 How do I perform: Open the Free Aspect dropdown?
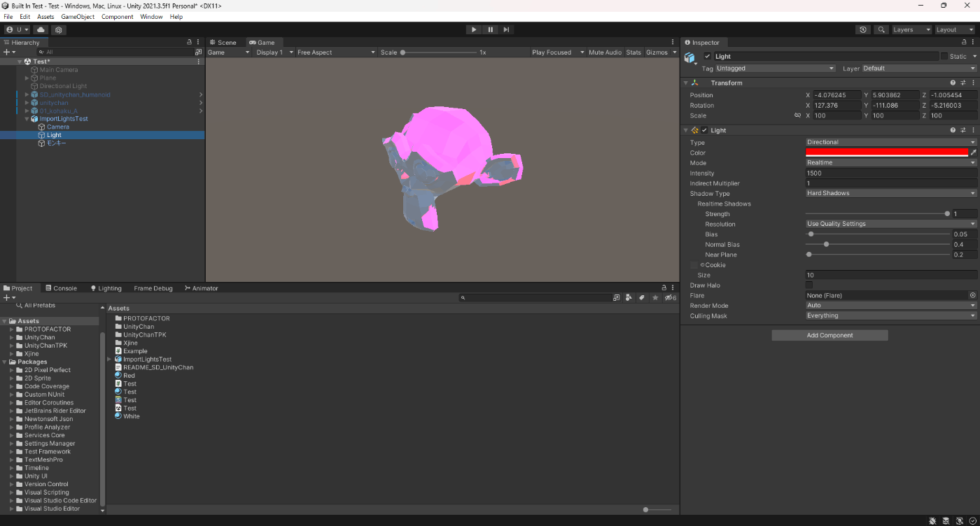tap(336, 52)
